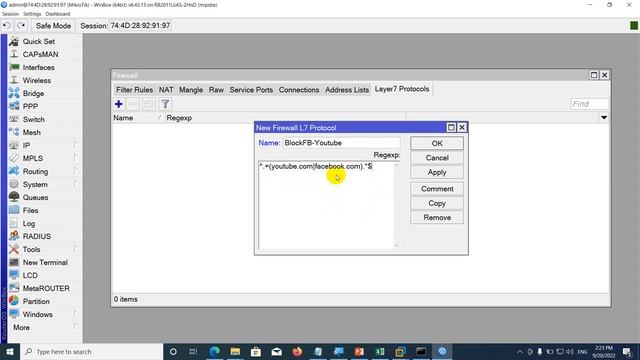Click the blue plus Add button
640x360 pixels.
coord(118,104)
